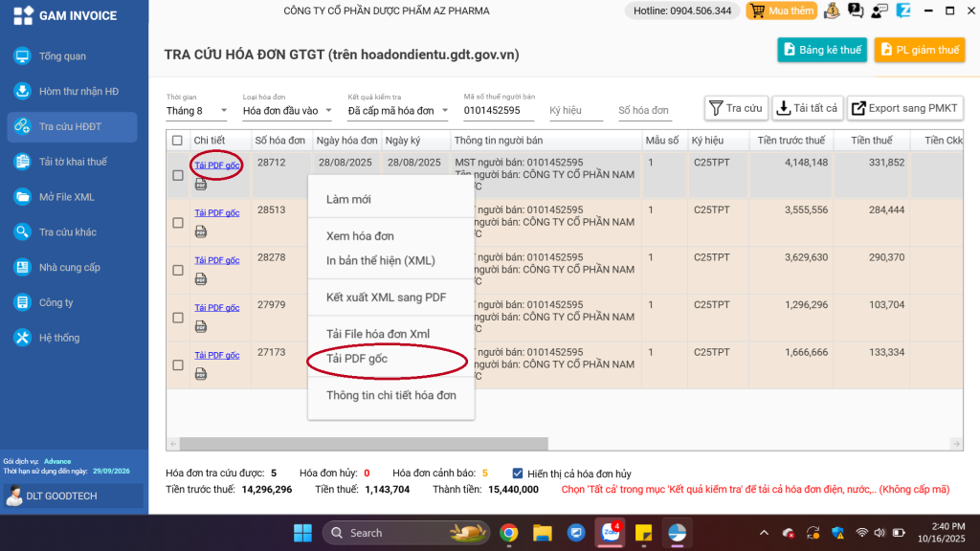Screen dimensions: 980x551
Task: Select 'Kết xuất XML sang PDF' menu entry
Action: point(386,298)
